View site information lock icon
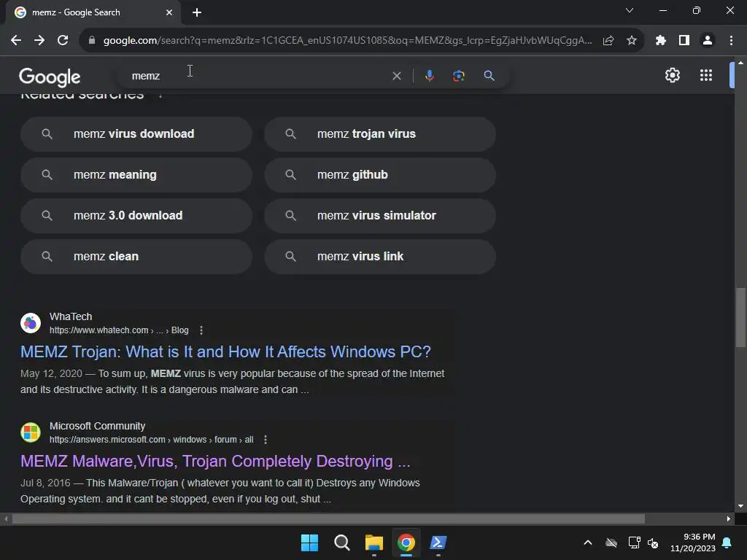Image resolution: width=747 pixels, height=560 pixels. pyautogui.click(x=92, y=41)
